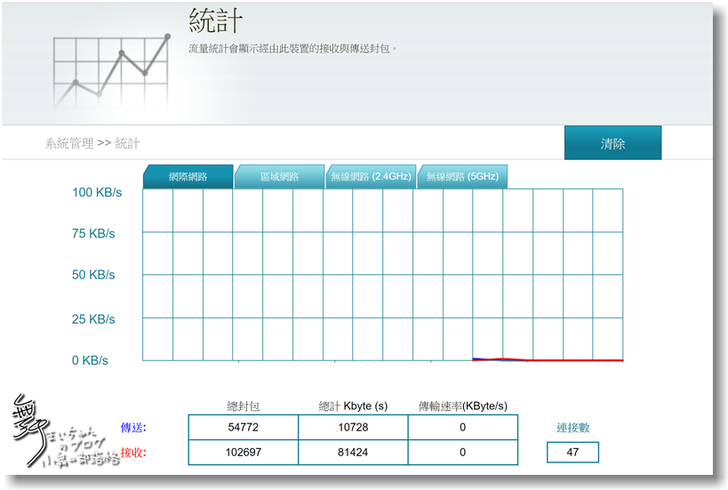Switch to the 區域網路 tab
Image resolution: width=728 pixels, height=490 pixels.
click(x=280, y=177)
